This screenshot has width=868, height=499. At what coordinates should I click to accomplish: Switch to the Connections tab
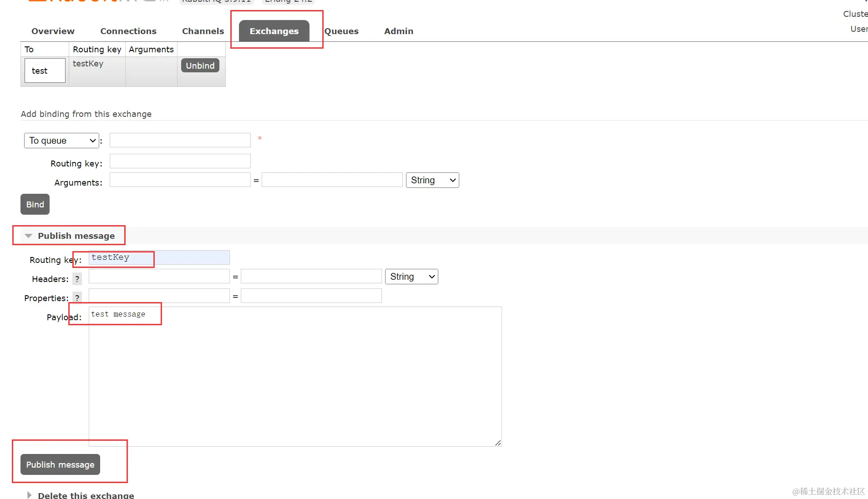click(128, 31)
